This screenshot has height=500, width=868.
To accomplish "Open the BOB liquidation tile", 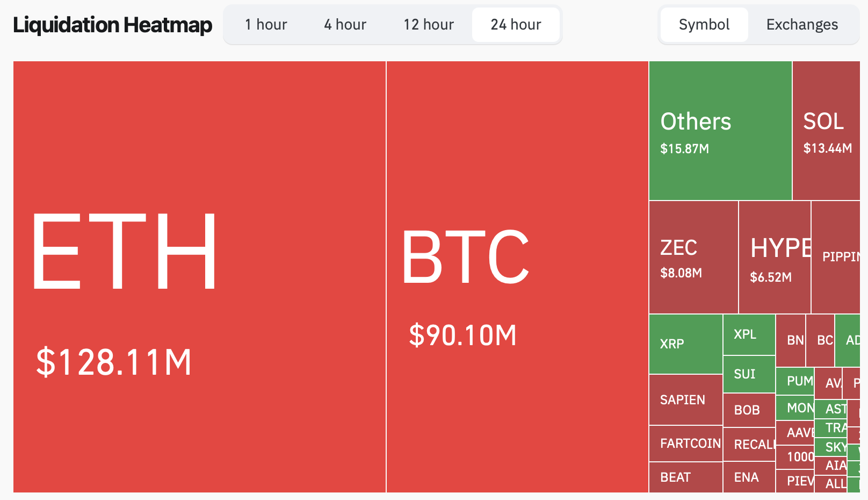I will coord(749,410).
